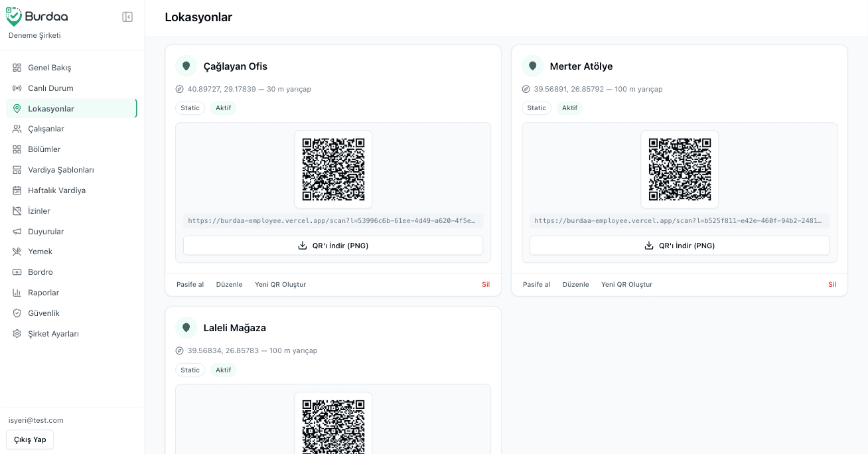Click the Çağlayan Ofis location pin icon
The height and width of the screenshot is (454, 868).
point(186,66)
